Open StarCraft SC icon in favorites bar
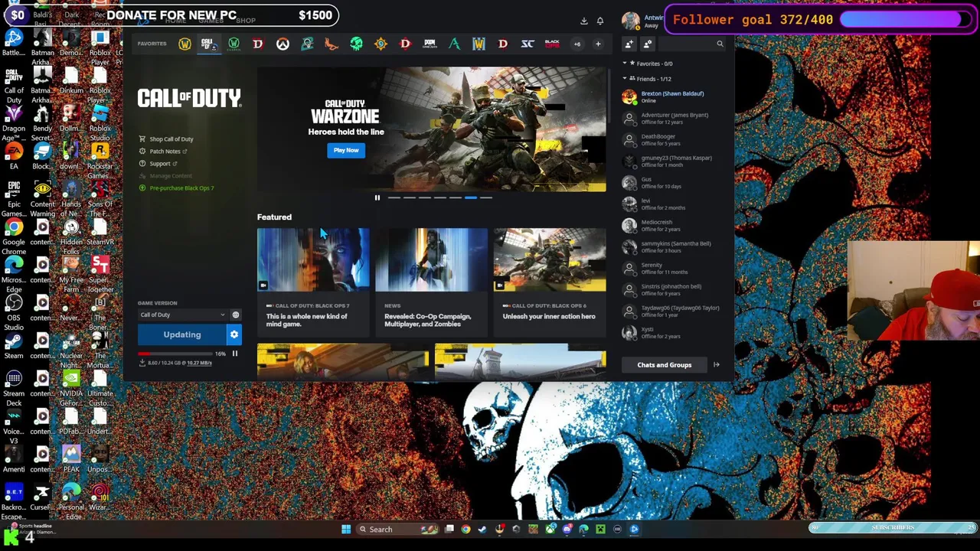Screen dimensions: 980x551 point(528,44)
